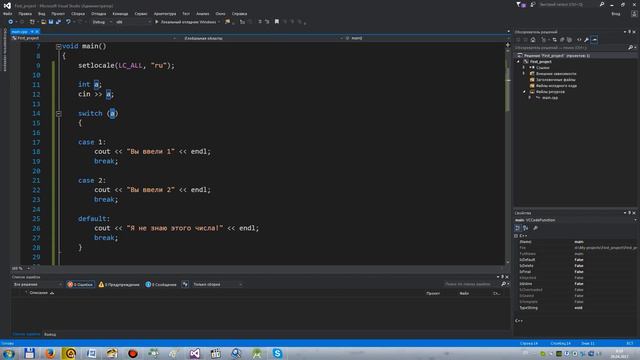This screenshot has height=360, width=640.
Task: Toggle the Messages filter button
Action: 161,284
